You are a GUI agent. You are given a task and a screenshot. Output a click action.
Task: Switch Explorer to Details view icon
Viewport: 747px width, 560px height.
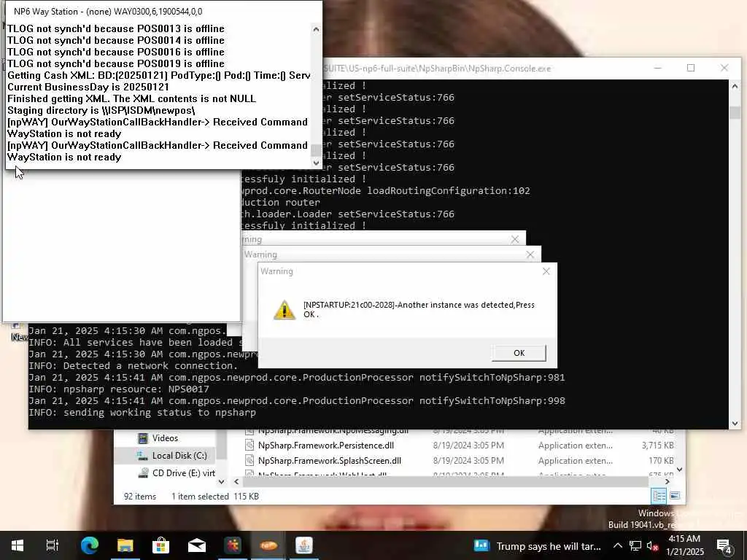[x=659, y=496]
